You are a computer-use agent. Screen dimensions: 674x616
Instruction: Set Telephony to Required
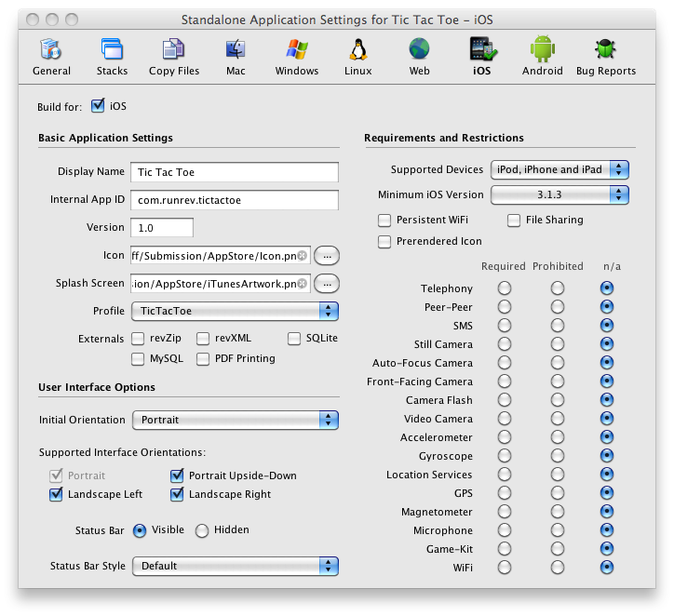505,288
